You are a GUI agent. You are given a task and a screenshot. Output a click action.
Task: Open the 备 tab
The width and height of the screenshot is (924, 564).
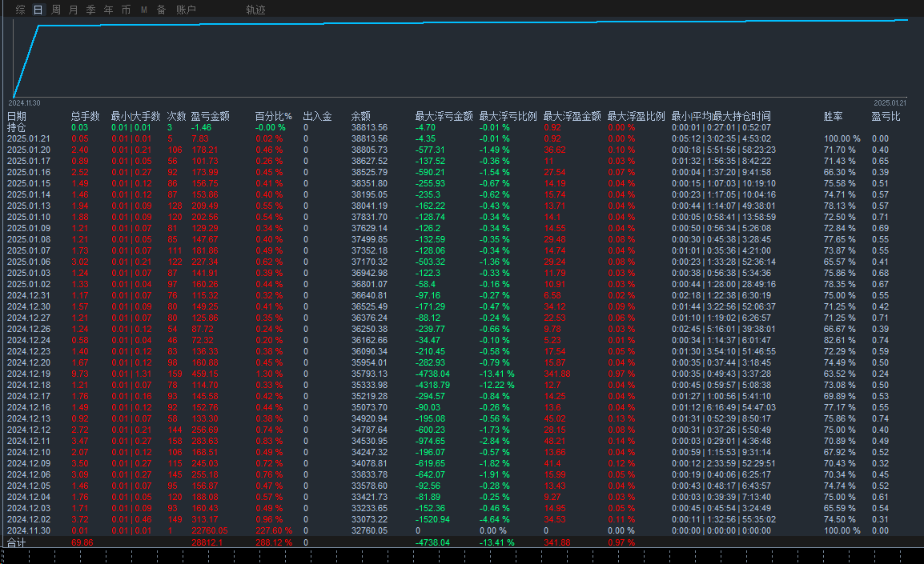(x=161, y=10)
